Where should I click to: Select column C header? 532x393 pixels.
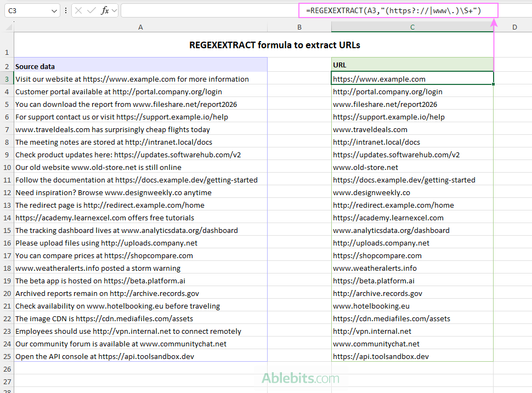click(412, 27)
